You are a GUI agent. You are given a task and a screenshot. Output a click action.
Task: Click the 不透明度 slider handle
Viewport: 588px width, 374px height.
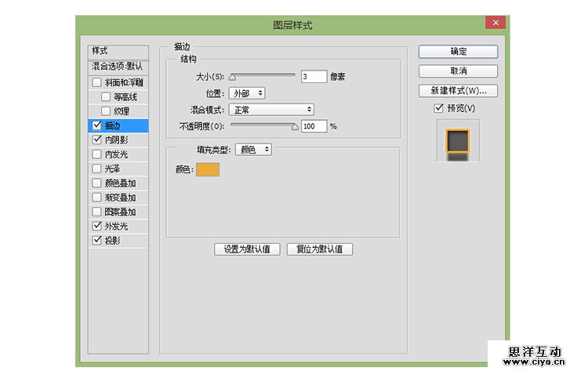[x=295, y=125]
